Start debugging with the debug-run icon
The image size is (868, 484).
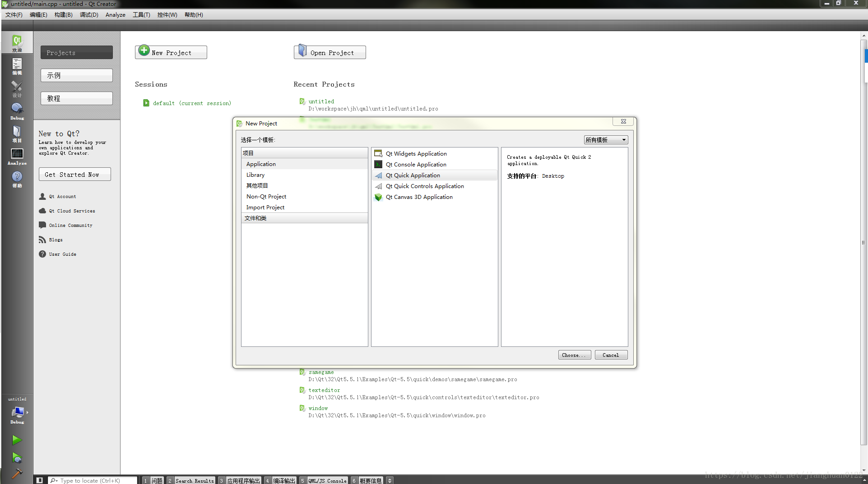pos(17,458)
